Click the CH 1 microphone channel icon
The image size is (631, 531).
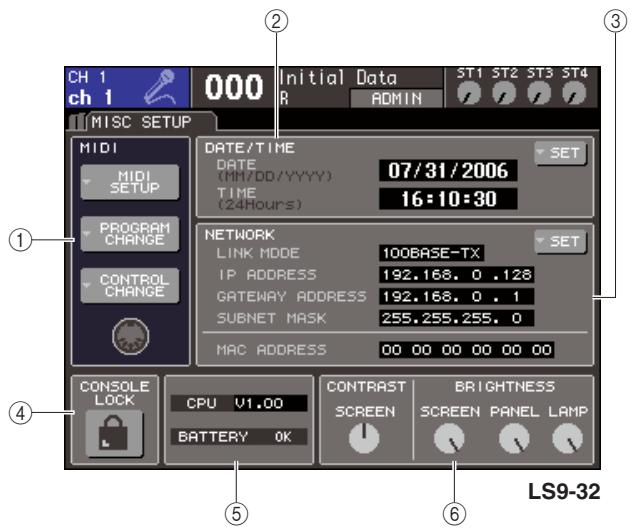pyautogui.click(x=161, y=86)
